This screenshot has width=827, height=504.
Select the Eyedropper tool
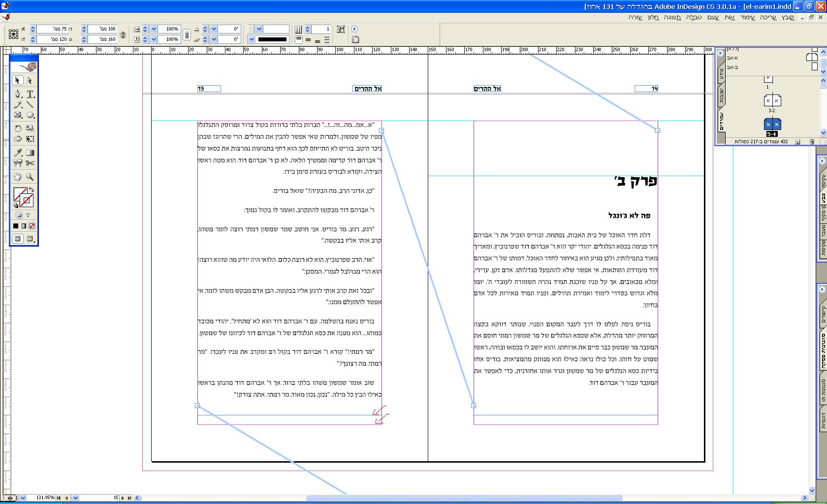(x=18, y=152)
